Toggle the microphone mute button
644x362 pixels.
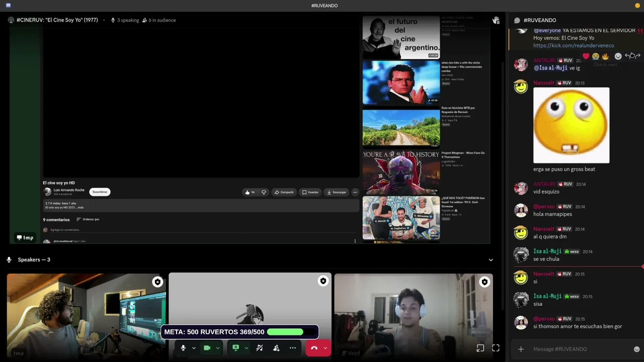click(183, 348)
